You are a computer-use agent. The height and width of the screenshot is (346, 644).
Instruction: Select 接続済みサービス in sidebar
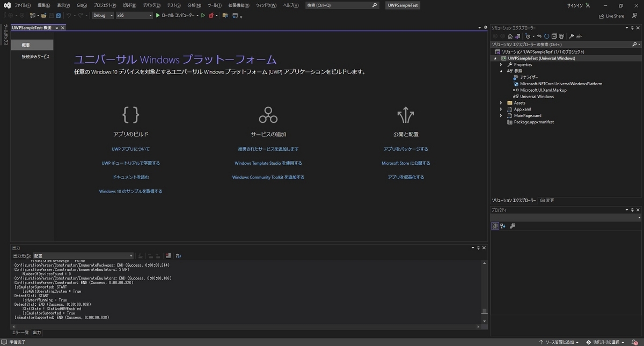pos(35,56)
